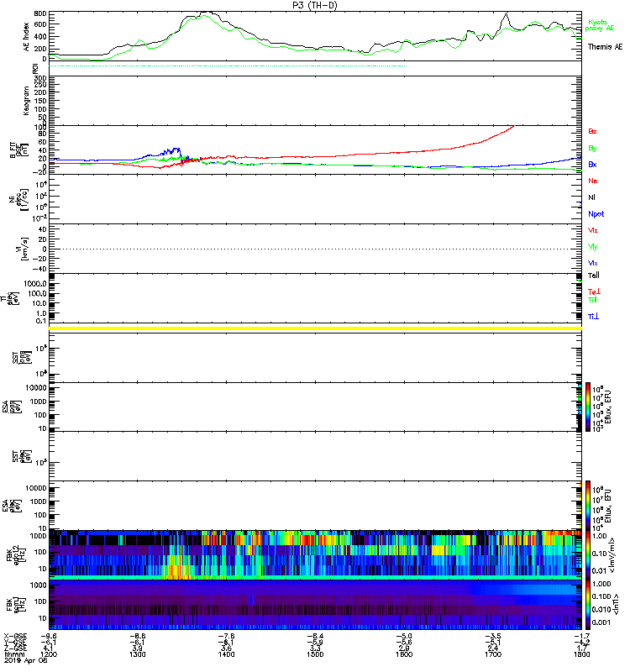Viewport: 630px width, 672px height.
Task: Click the "1400" time tick label
Action: pyautogui.click(x=226, y=654)
